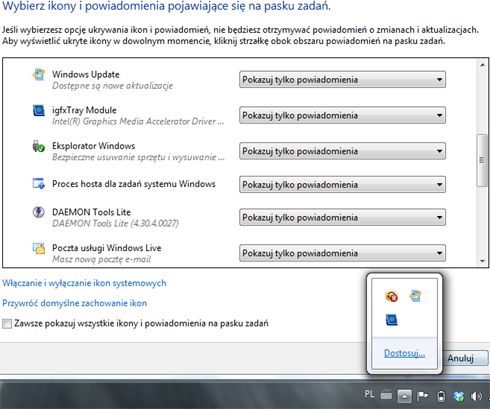Screen dimensions: 490x409
Task: Click the blue Intel graphics icon in popup
Action: (392, 320)
